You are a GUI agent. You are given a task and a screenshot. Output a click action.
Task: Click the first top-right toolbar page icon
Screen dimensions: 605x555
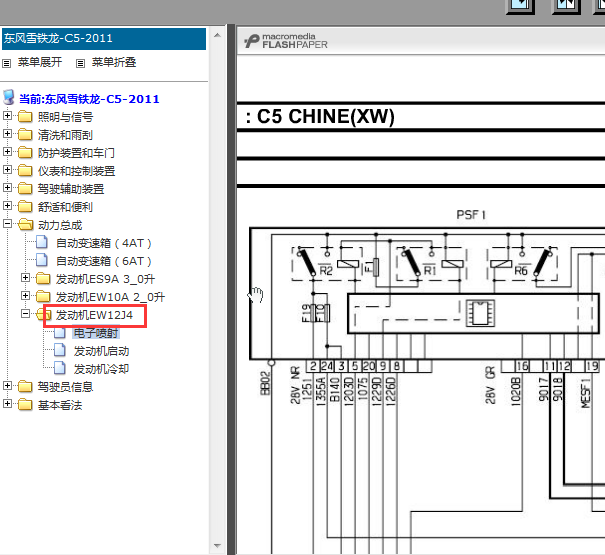click(x=520, y=6)
